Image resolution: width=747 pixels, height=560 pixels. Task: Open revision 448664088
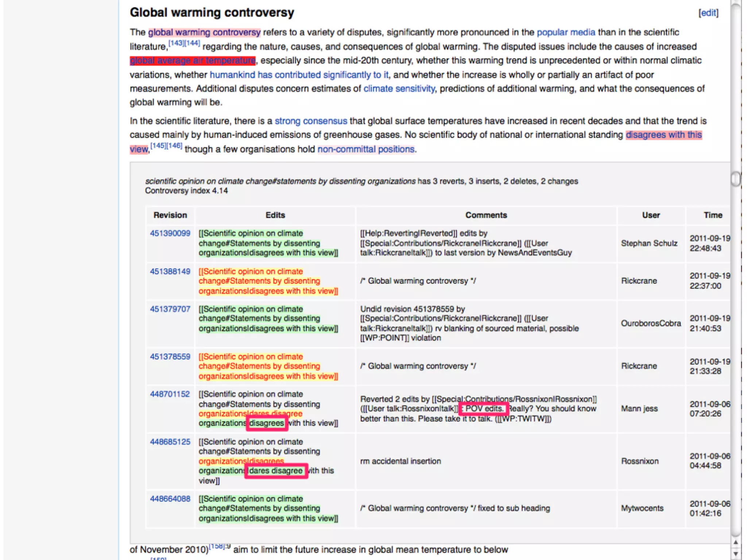(170, 499)
